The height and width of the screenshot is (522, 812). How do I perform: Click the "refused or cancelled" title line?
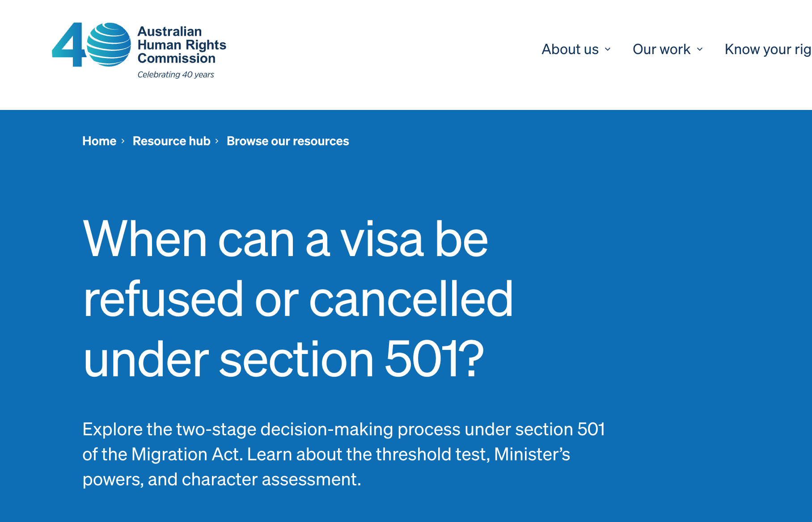[298, 299]
